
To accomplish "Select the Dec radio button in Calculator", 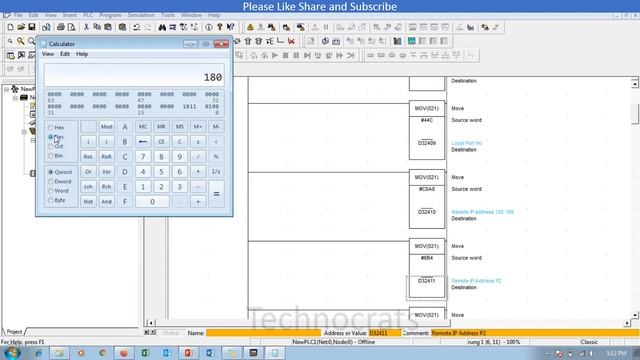I will click(51, 137).
